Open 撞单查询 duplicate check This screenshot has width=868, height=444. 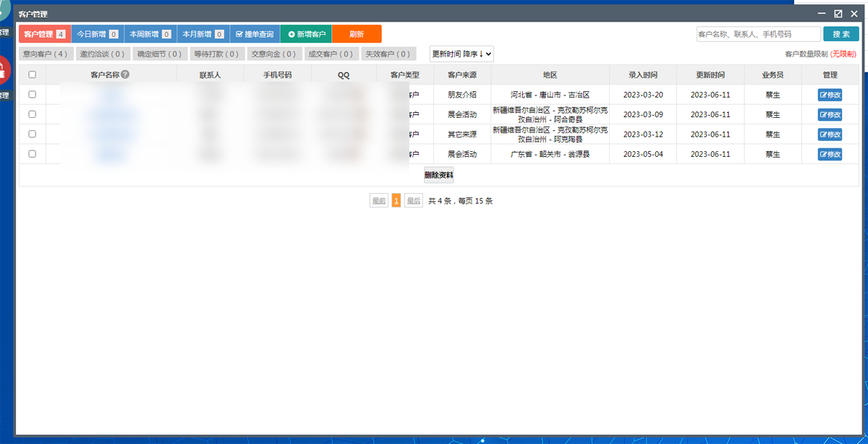(x=255, y=34)
